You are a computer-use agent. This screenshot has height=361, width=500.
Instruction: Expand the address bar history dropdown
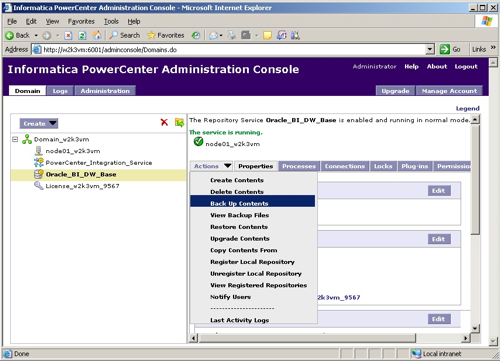click(x=430, y=50)
